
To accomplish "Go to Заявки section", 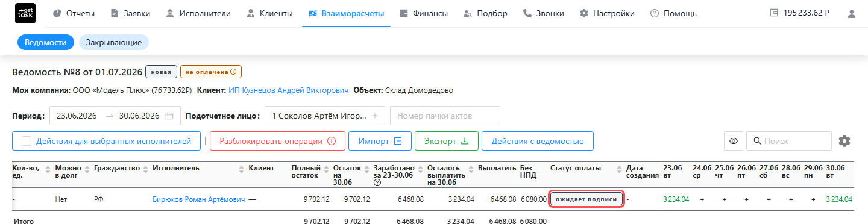I will click(x=130, y=13).
